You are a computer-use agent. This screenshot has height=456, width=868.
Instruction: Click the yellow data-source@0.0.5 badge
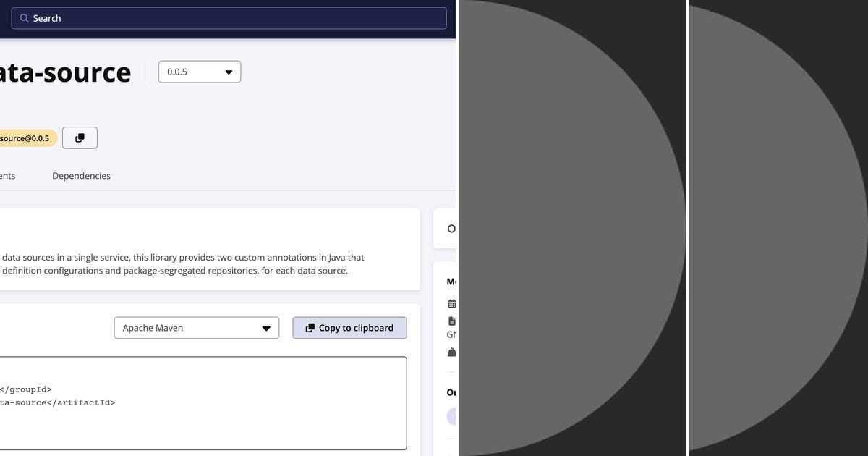25,138
